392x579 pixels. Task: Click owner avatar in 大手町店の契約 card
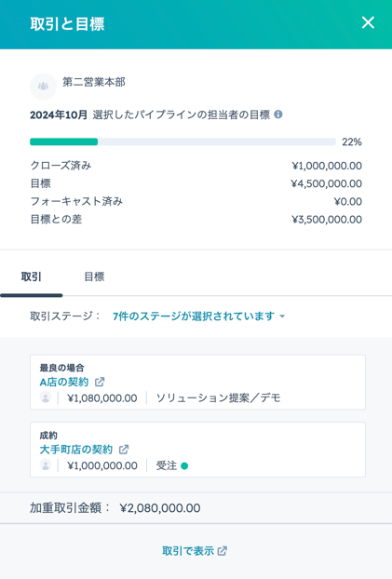click(x=46, y=465)
